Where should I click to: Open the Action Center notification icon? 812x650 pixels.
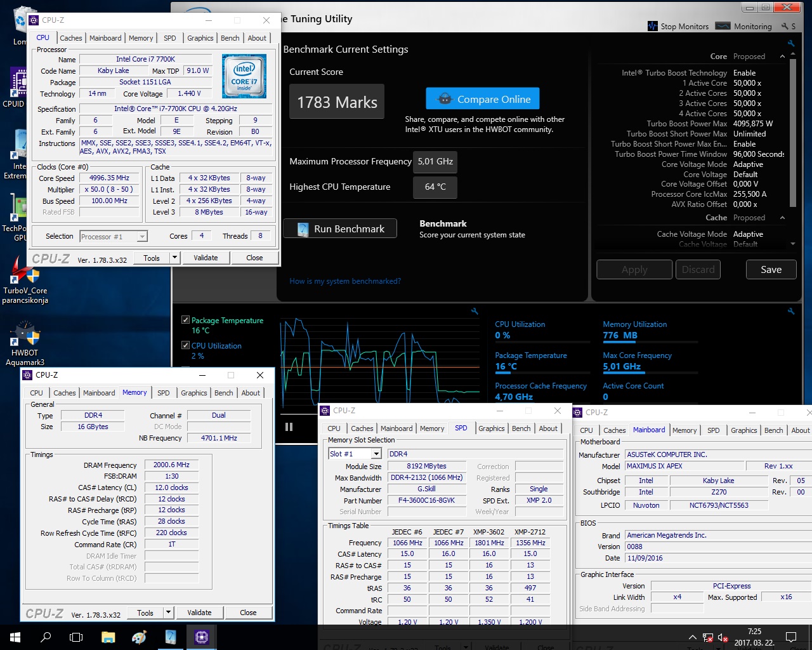tap(791, 637)
